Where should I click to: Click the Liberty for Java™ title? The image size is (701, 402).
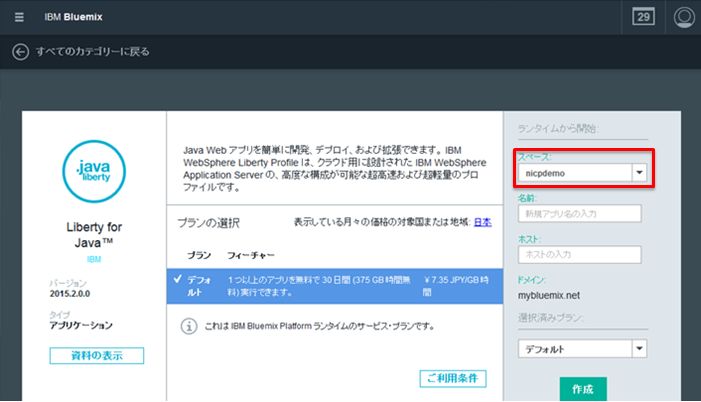(x=94, y=235)
